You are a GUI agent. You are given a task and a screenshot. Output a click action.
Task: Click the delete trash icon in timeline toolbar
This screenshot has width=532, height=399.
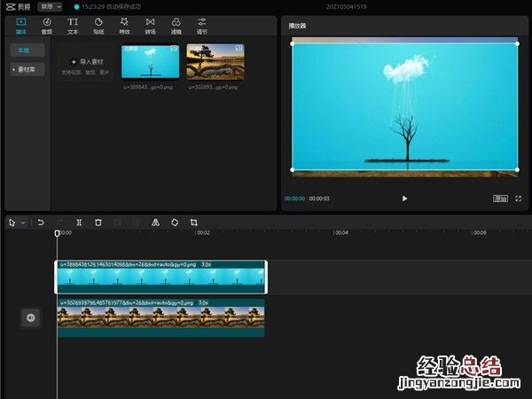click(98, 223)
